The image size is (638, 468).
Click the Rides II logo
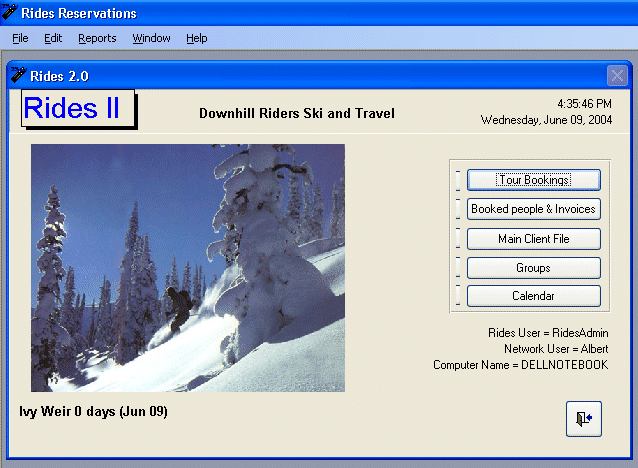point(78,108)
